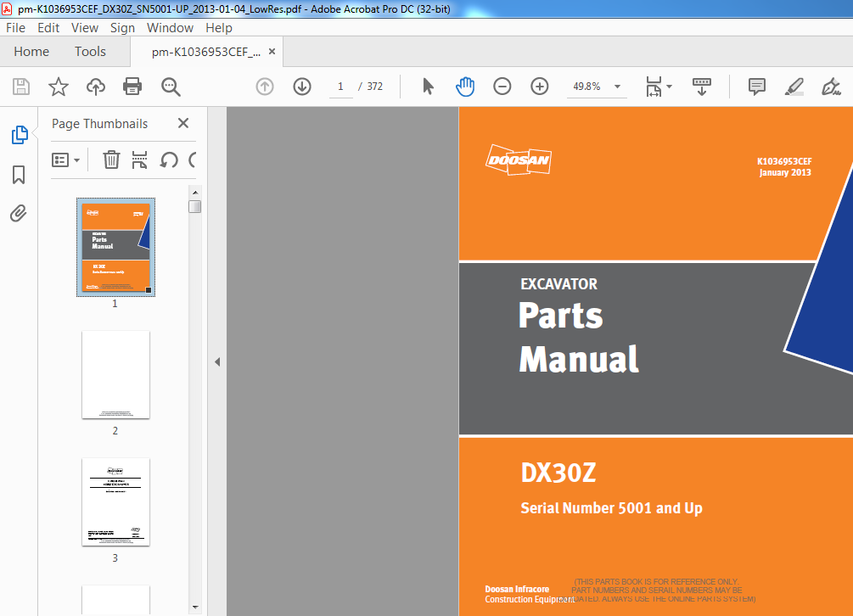Open the View menu
Viewport: 853px width, 616px height.
85,28
